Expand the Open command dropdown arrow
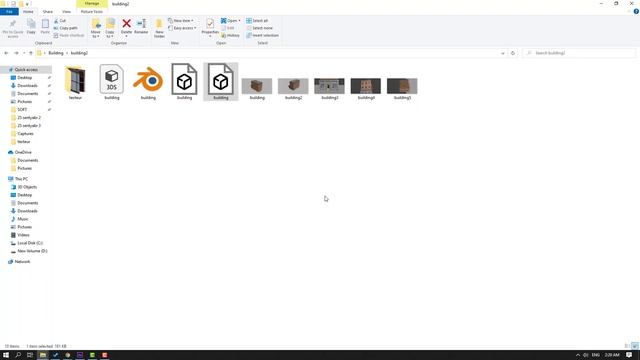 [240, 20]
